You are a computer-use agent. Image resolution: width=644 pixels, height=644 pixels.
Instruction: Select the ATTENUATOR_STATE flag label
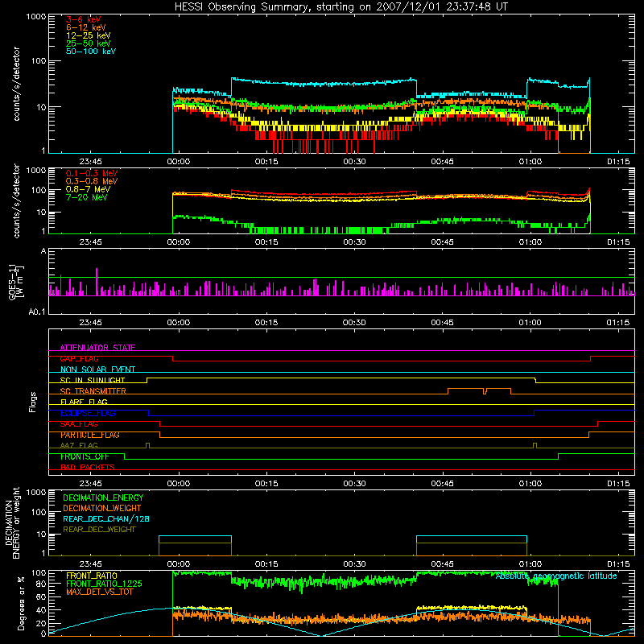tap(97, 348)
